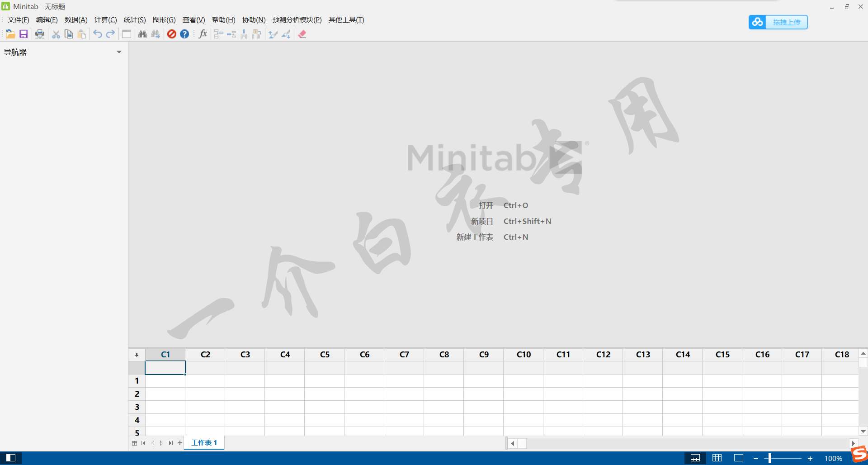The width and height of the screenshot is (868, 465).
Task: Click the insert columns icon in toolbar
Action: click(244, 34)
